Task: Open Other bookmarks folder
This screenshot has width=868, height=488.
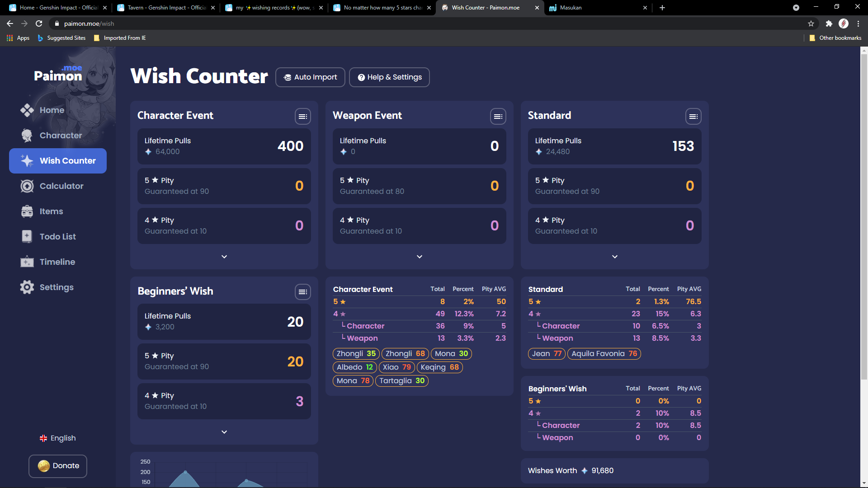Action: pyautogui.click(x=835, y=38)
